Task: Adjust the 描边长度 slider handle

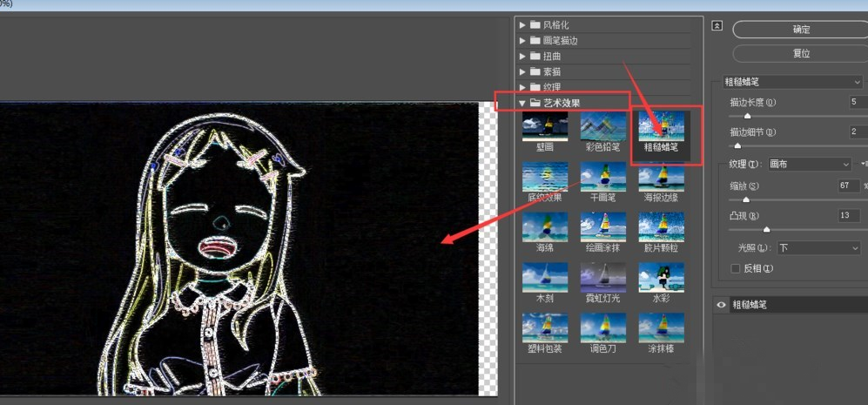Action: pos(747,116)
